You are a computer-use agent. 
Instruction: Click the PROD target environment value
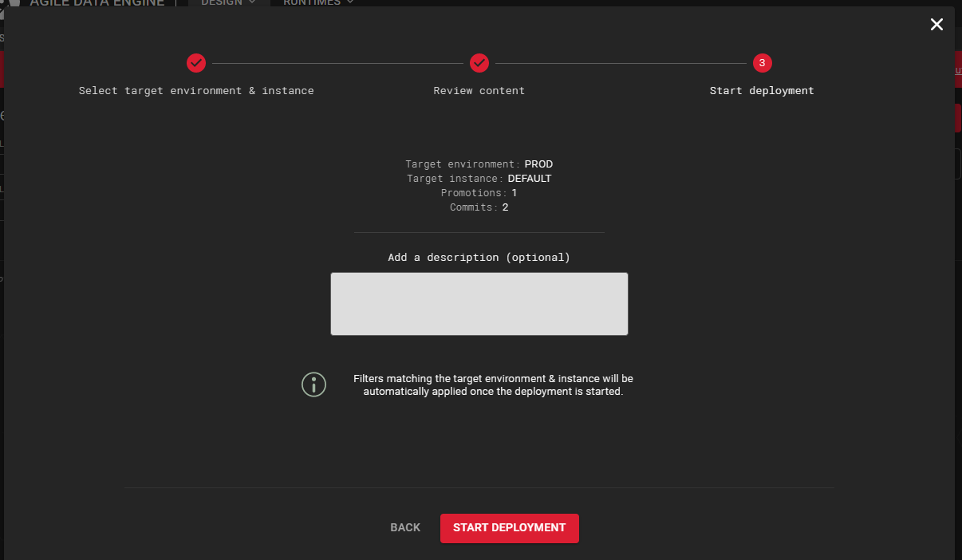coord(538,164)
